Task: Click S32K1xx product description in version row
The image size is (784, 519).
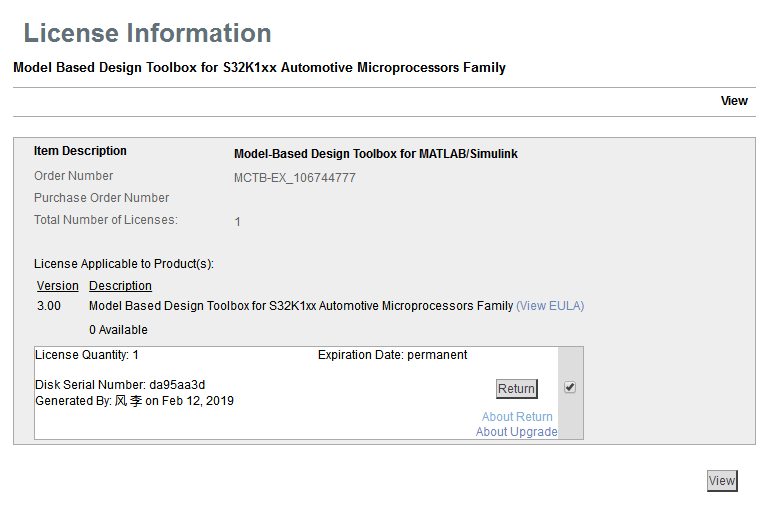Action: click(301, 306)
